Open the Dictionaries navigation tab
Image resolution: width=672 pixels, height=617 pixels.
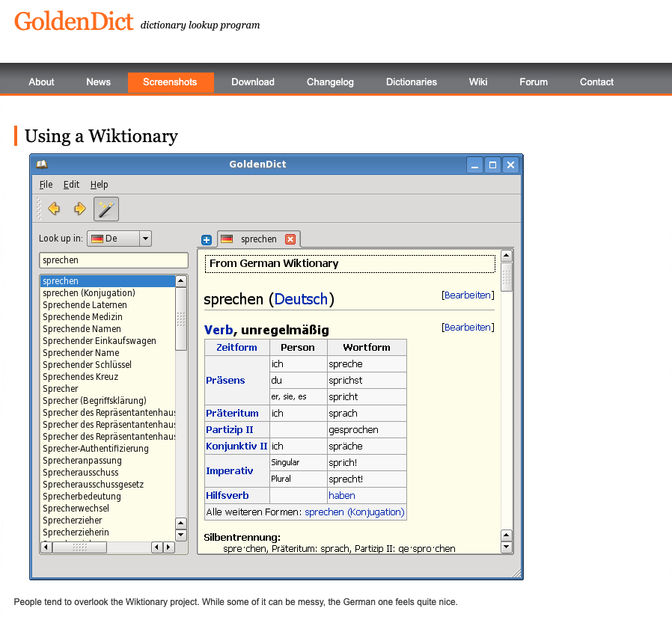pyautogui.click(x=411, y=82)
